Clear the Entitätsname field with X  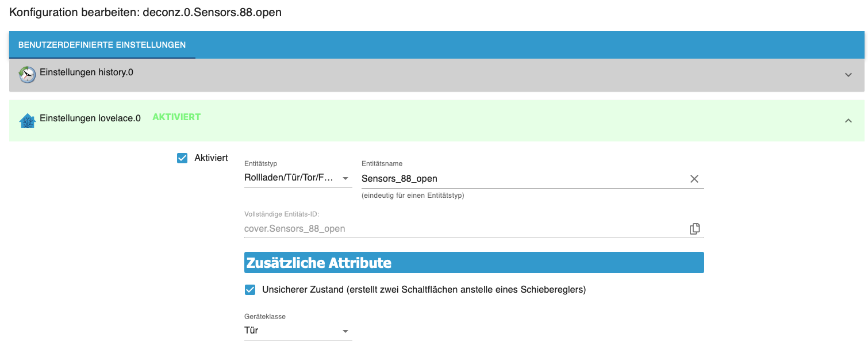[694, 179]
